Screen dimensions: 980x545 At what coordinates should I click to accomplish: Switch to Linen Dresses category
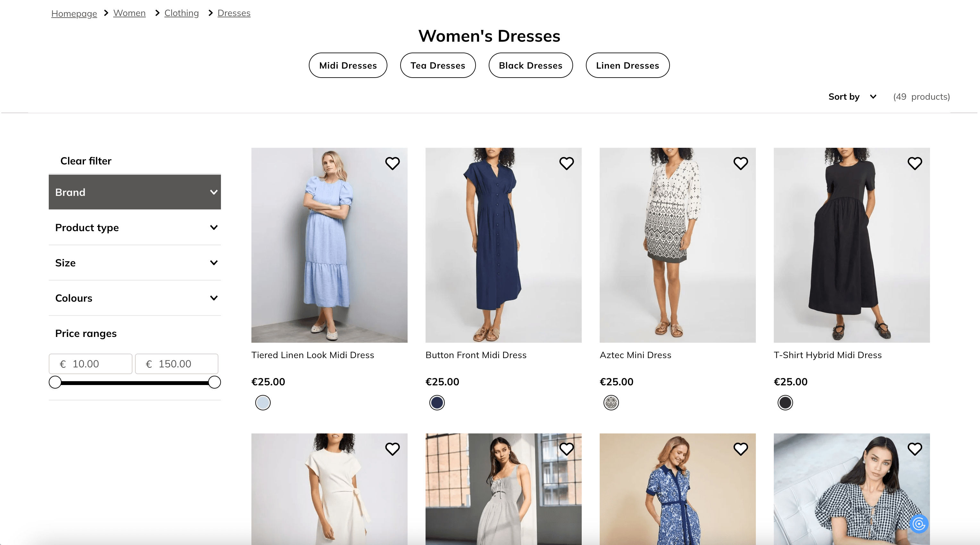click(x=627, y=65)
